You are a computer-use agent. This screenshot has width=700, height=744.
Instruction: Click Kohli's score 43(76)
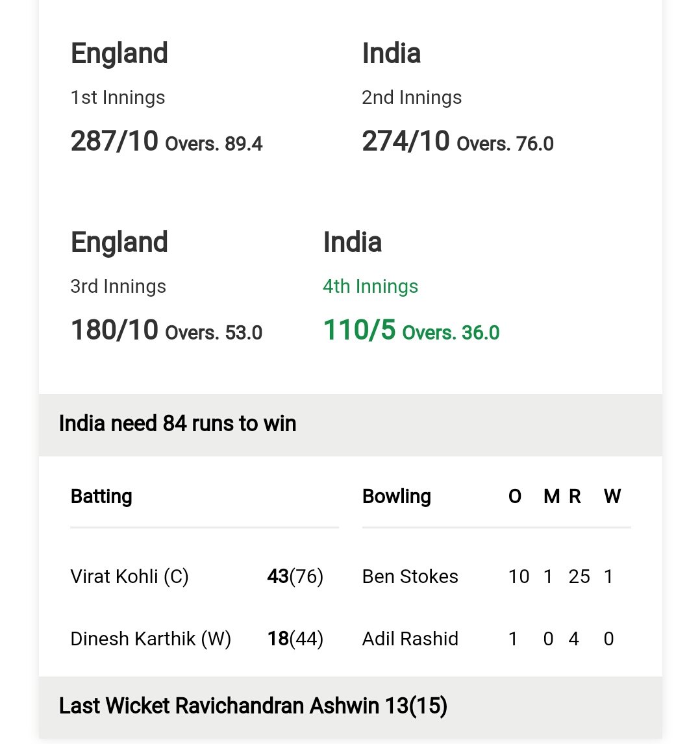point(295,577)
